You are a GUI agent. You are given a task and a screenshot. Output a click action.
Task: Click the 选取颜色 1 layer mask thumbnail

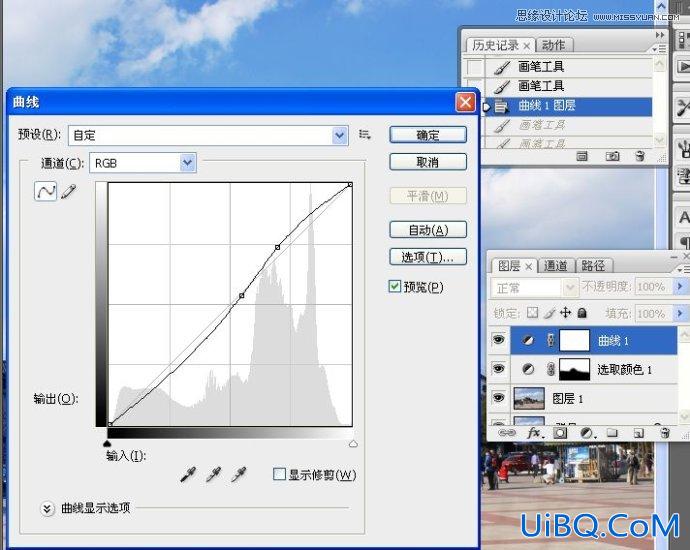(x=574, y=369)
